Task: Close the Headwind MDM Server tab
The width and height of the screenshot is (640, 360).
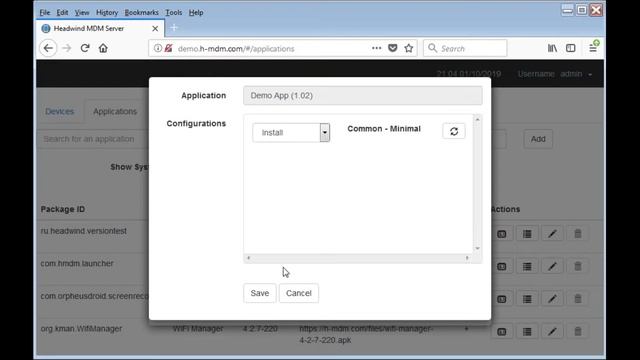Action: 155,29
